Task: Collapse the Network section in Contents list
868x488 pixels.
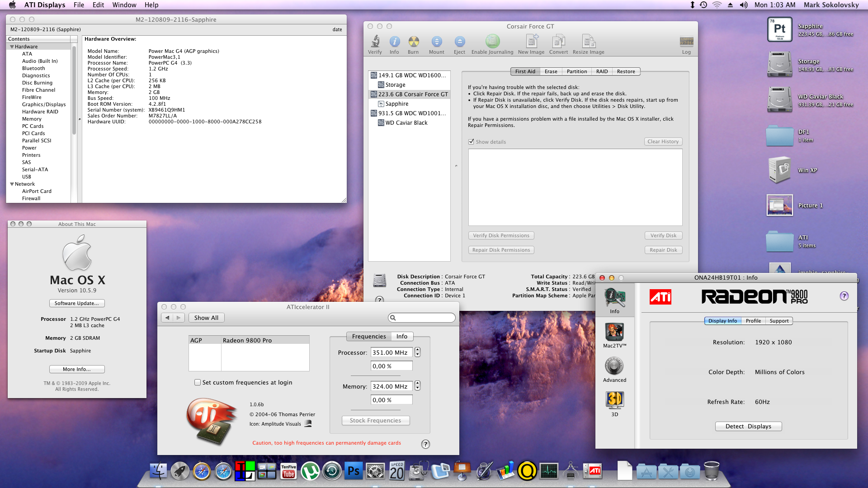Action: tap(12, 184)
